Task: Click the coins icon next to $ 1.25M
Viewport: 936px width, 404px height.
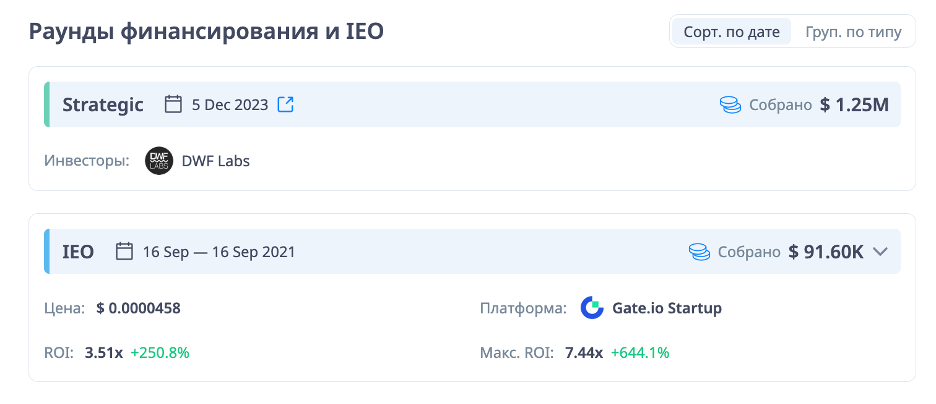Action: coord(730,104)
